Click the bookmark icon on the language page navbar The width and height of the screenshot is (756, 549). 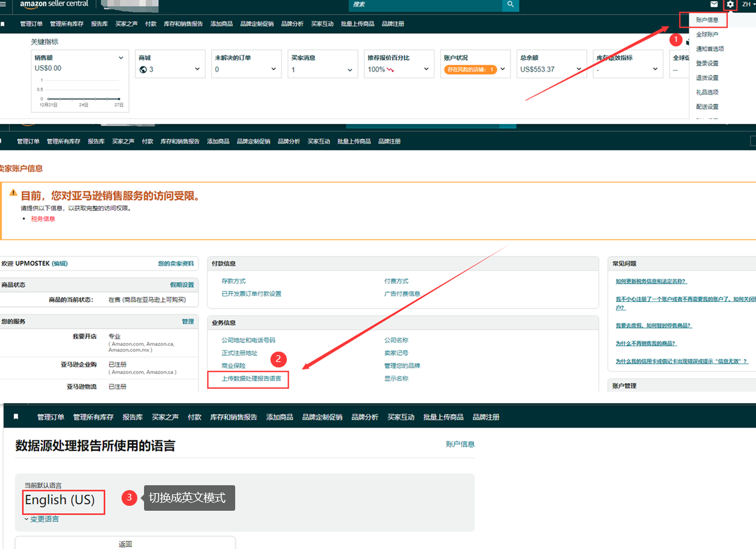point(16,417)
